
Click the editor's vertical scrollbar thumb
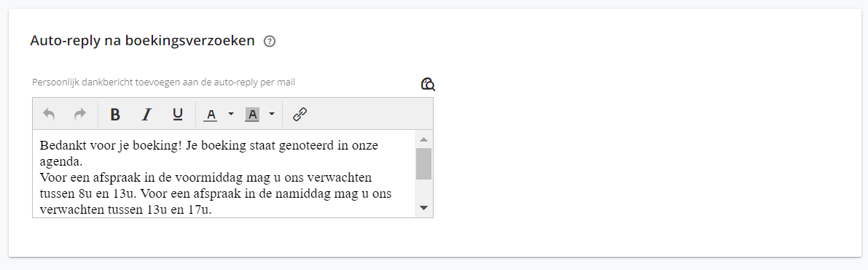[424, 163]
